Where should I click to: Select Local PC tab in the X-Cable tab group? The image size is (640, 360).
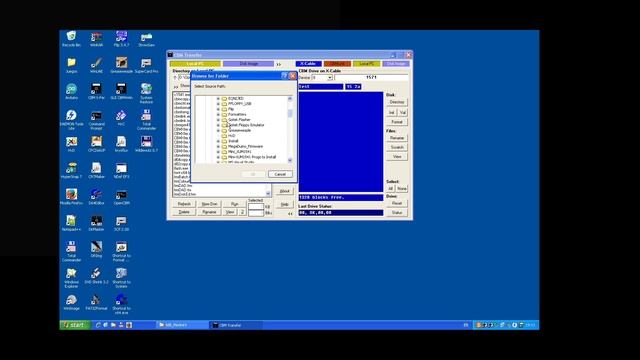(367, 64)
